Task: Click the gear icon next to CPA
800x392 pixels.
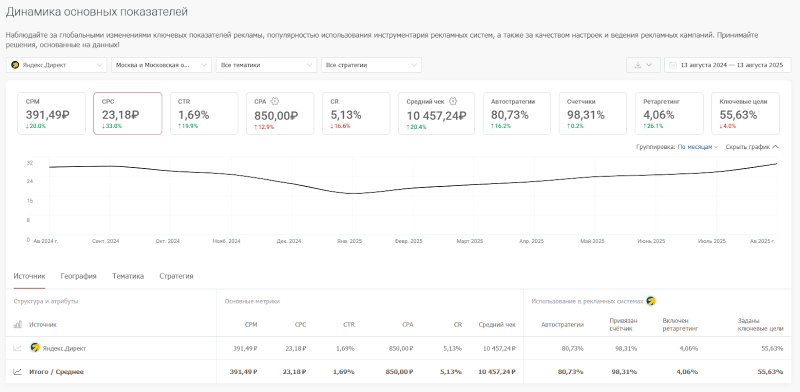Action: point(274,101)
